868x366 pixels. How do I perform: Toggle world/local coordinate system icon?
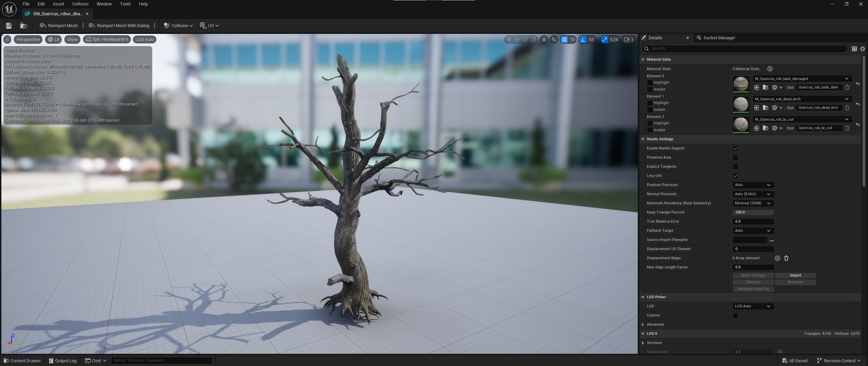[x=544, y=40]
